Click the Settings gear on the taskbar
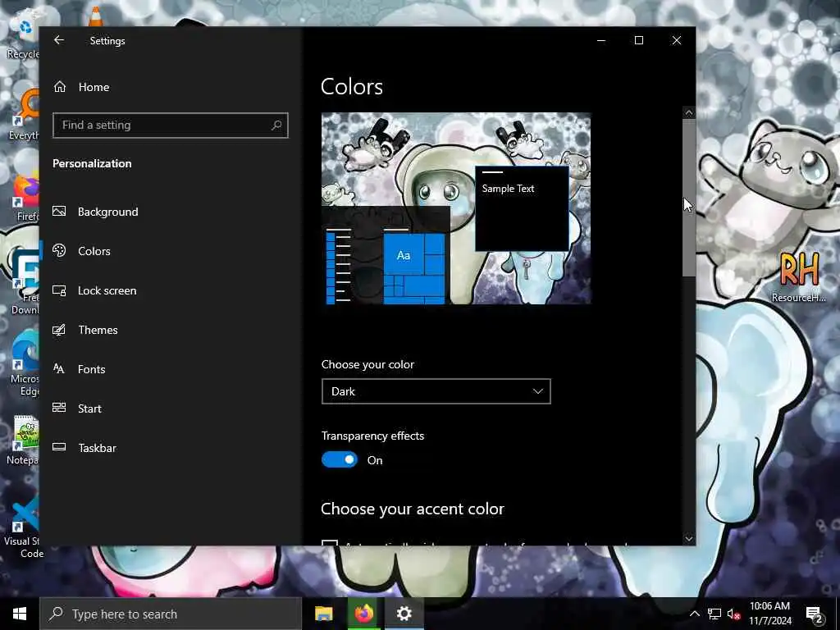The height and width of the screenshot is (630, 840). click(404, 614)
